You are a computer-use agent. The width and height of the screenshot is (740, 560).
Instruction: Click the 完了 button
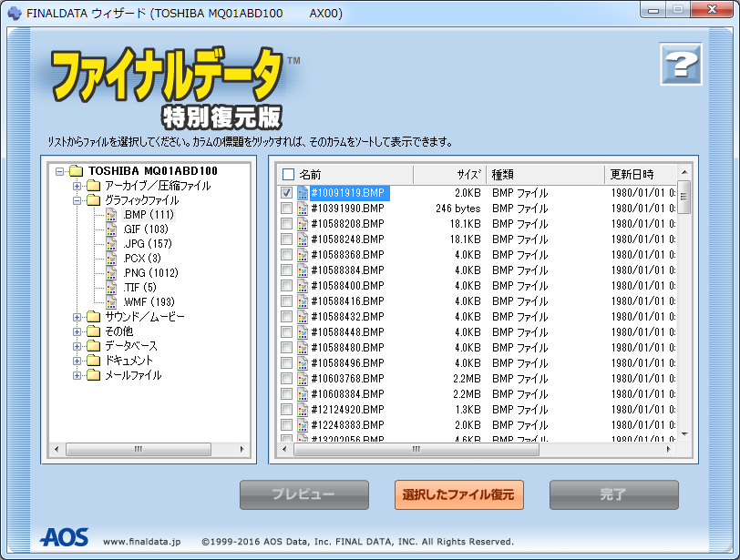613,495
